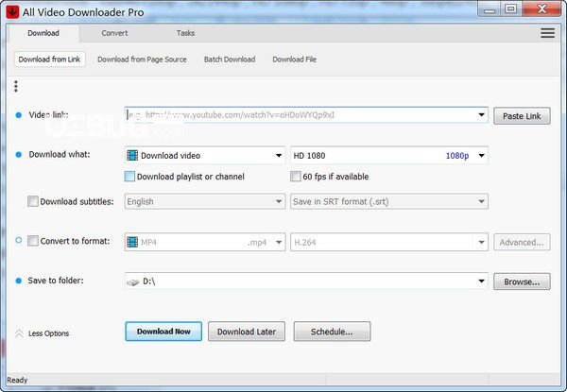Click the Download Later button
Screen dimensions: 567x392
[x=247, y=332]
